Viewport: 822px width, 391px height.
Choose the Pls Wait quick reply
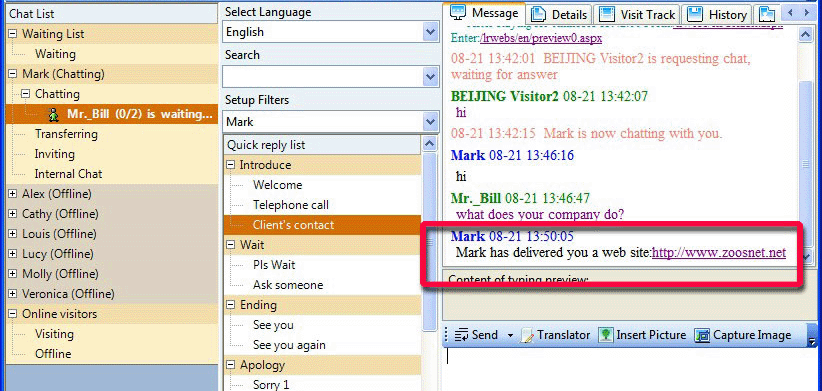click(x=274, y=265)
